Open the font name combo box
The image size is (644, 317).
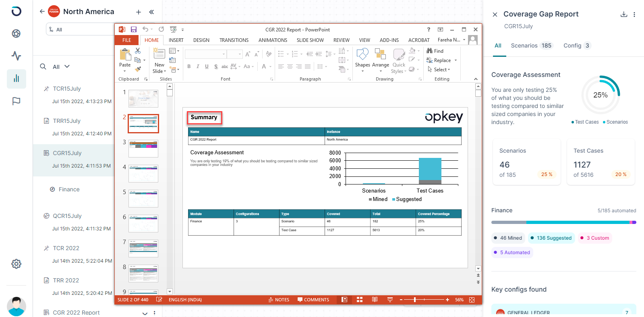pyautogui.click(x=205, y=54)
